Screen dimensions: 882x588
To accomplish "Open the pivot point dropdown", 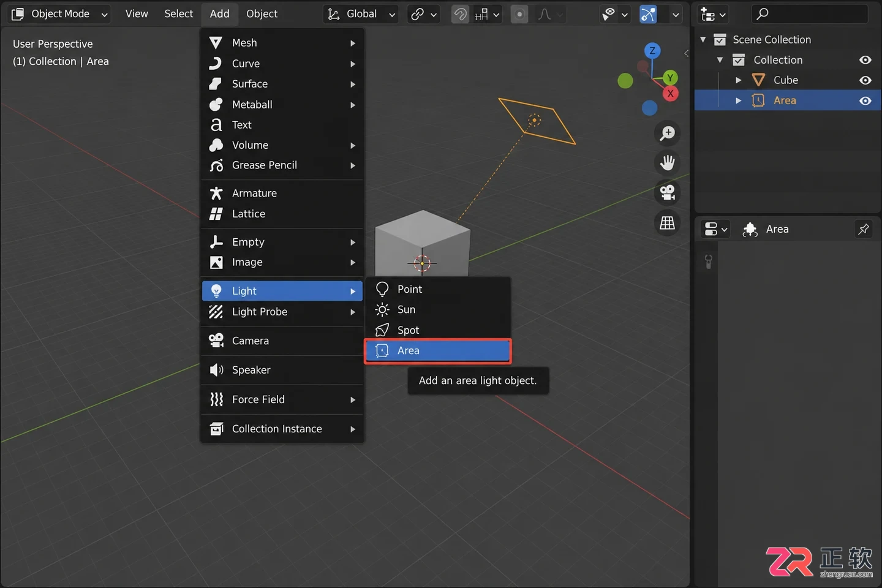I will (423, 13).
